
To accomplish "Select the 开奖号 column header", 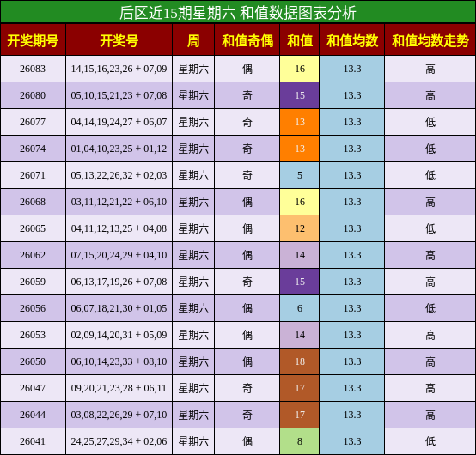I will point(119,40).
